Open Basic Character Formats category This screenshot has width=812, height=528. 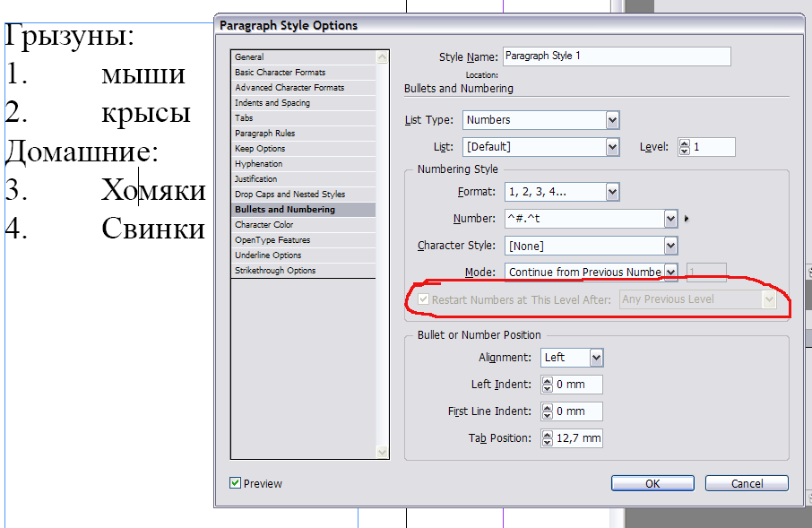coord(304,73)
